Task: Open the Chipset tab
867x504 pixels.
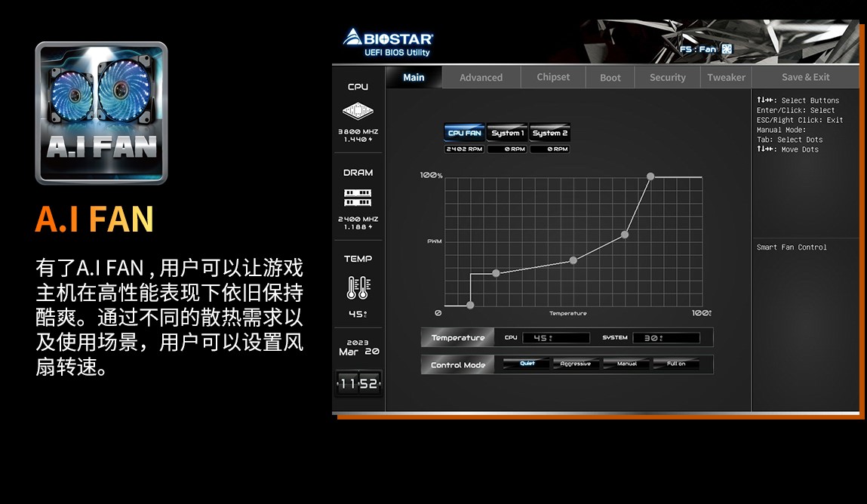Action: click(553, 78)
